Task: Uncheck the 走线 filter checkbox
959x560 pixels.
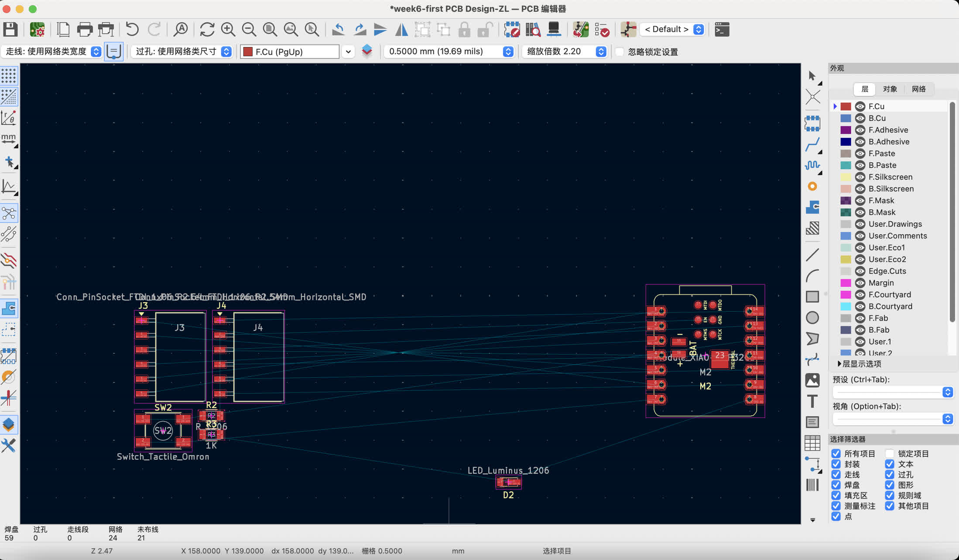Action: point(836,475)
